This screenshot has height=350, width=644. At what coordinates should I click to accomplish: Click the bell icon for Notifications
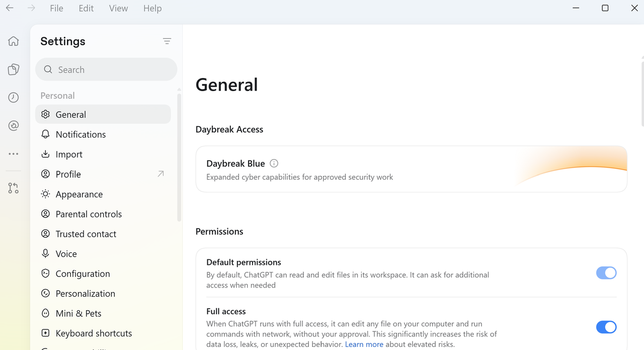(x=45, y=134)
